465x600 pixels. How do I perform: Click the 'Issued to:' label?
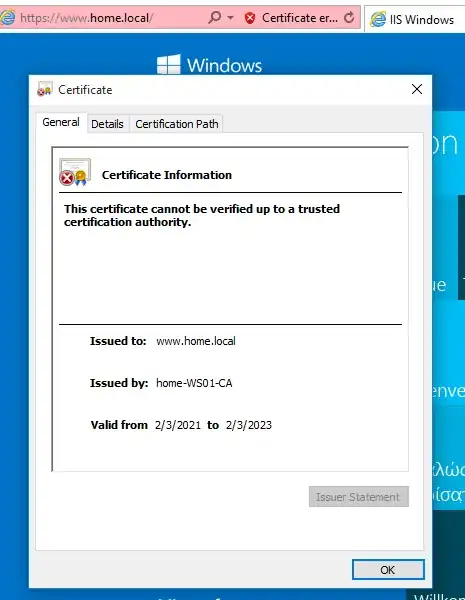tap(118, 341)
